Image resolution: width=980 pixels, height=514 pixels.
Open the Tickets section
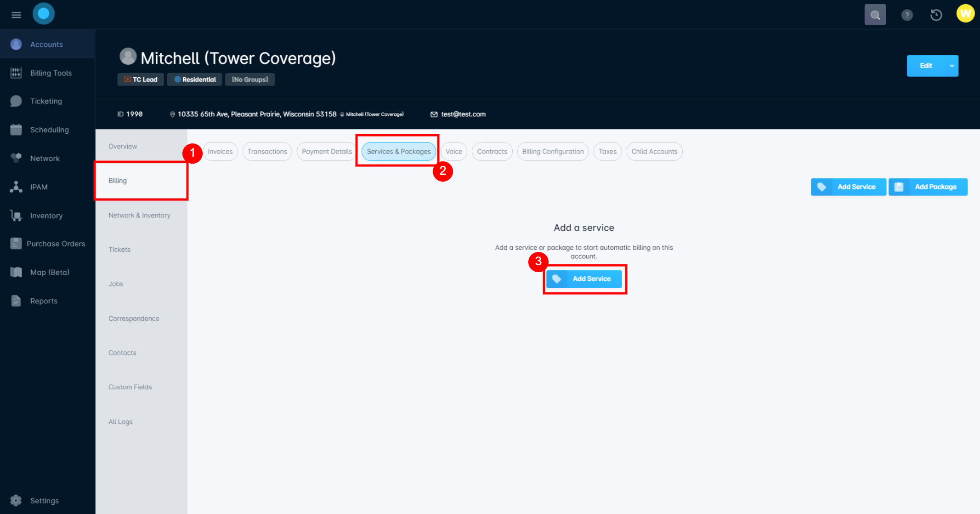pos(142,250)
